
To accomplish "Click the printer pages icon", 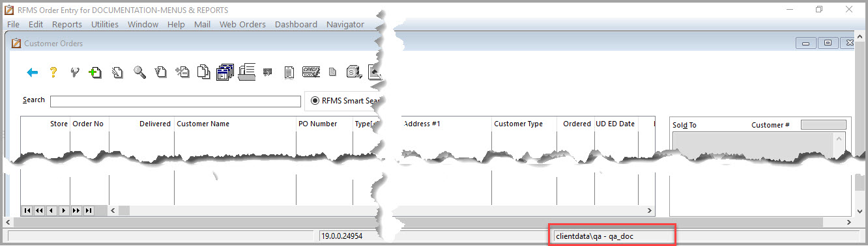I will (246, 72).
